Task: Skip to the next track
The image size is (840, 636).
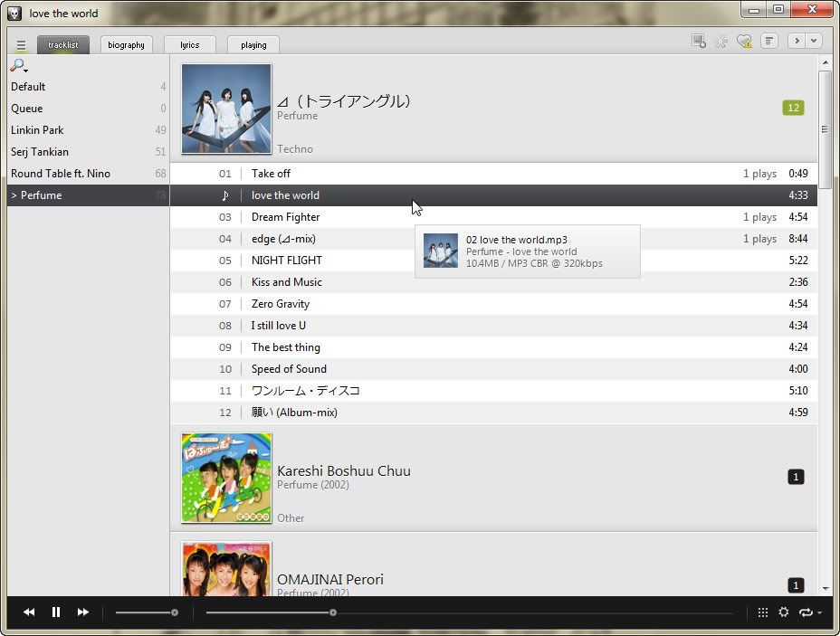Action: click(83, 612)
